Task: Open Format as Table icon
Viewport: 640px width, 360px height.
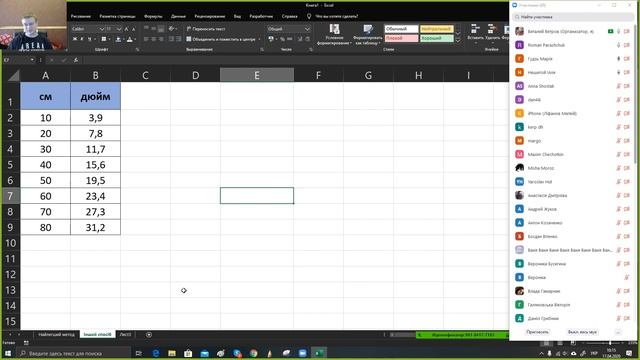Action: (x=368, y=29)
